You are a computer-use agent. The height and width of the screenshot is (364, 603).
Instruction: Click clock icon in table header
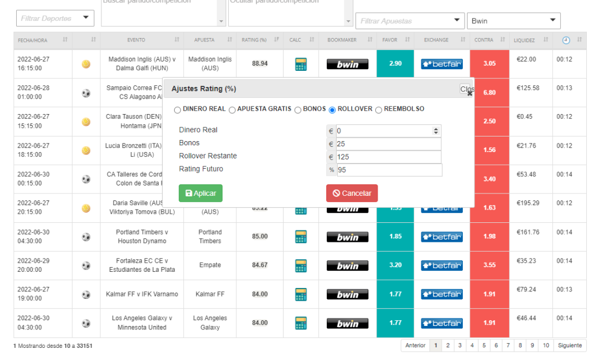click(x=566, y=40)
